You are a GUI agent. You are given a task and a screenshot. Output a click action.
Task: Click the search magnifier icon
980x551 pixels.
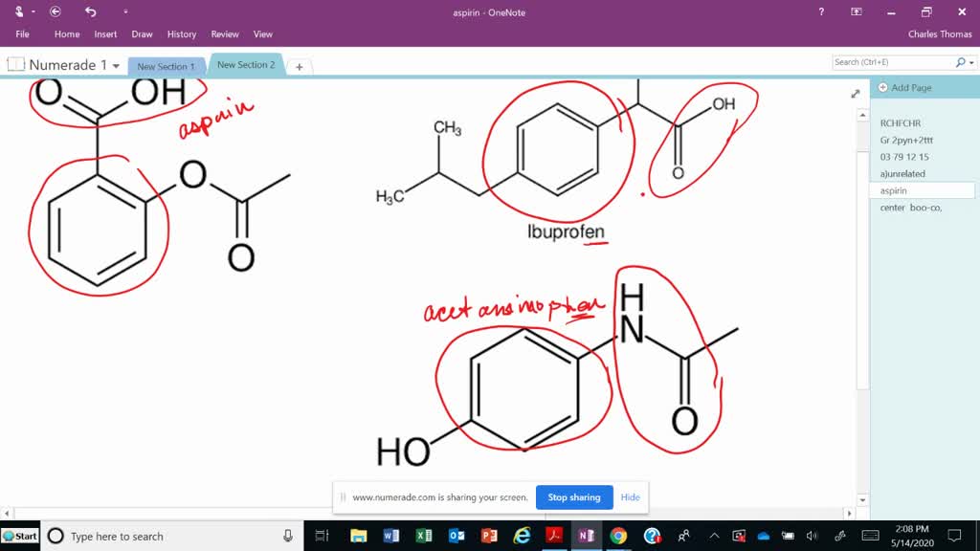959,60
